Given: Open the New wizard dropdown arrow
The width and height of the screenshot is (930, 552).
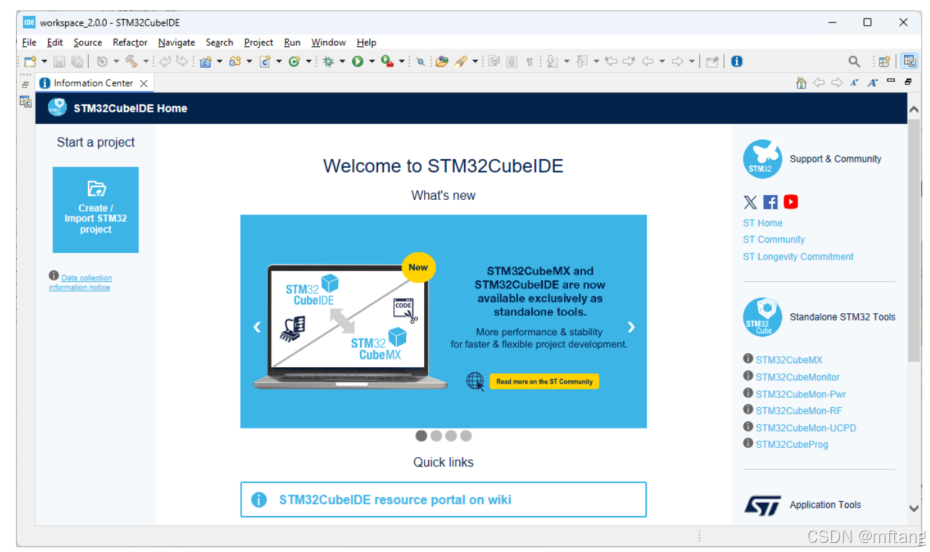Looking at the screenshot, I should pyautogui.click(x=44, y=62).
